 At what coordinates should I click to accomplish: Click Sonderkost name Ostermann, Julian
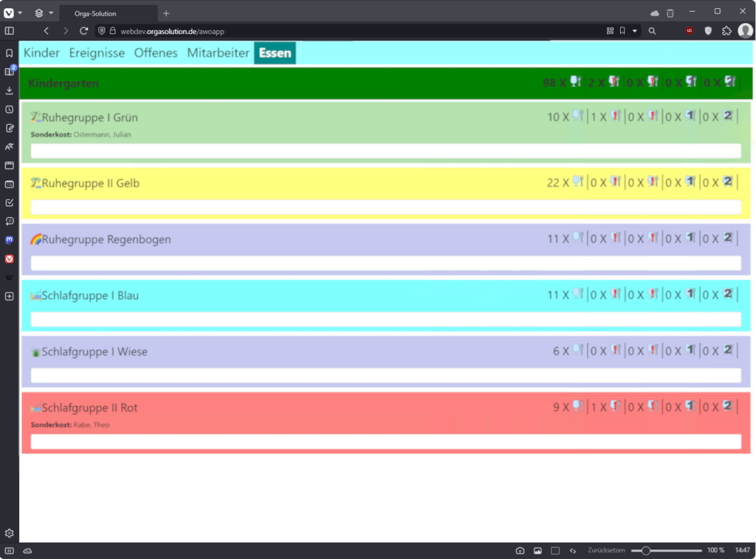102,134
